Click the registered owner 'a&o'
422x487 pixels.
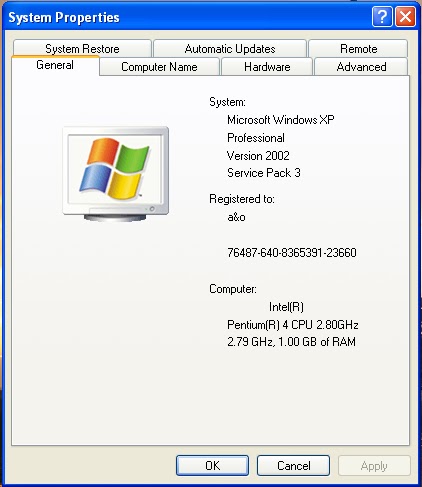point(236,217)
